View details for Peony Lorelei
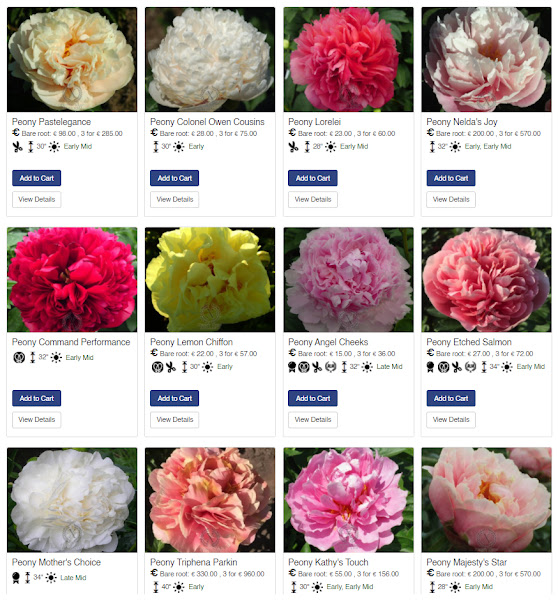 pos(313,199)
